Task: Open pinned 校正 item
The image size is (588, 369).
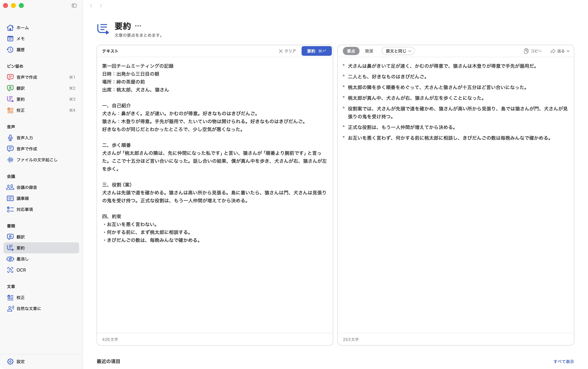Action: coord(41,110)
